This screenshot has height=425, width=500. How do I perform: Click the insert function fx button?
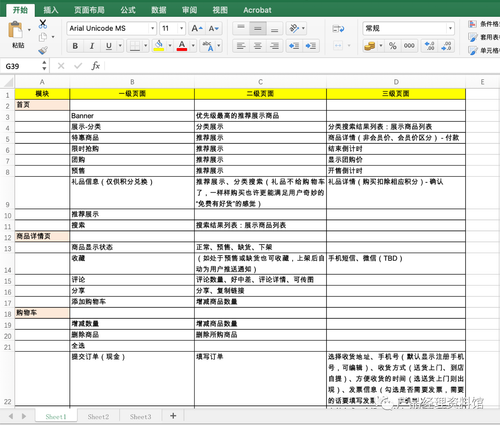(95, 66)
